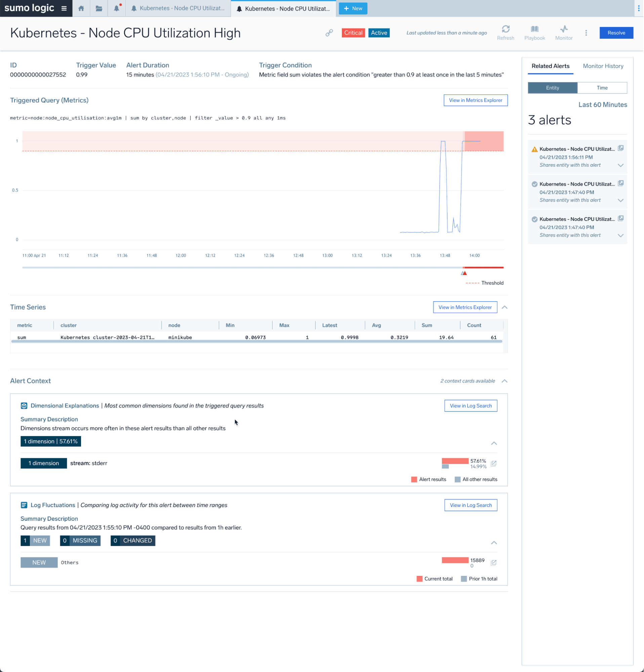
Task: Open the Playbook
Action: (x=535, y=33)
